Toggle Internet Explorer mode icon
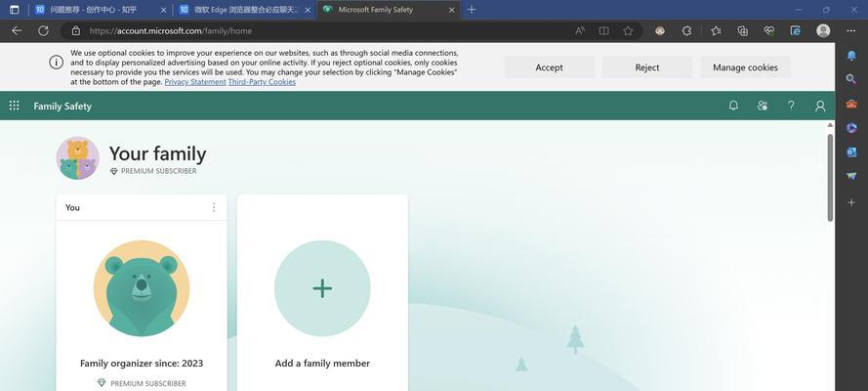The height and width of the screenshot is (391, 868). [796, 31]
